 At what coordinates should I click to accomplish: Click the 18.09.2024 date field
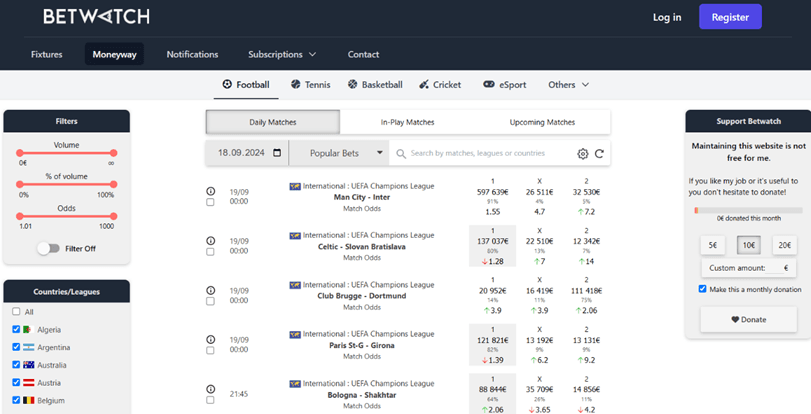247,153
